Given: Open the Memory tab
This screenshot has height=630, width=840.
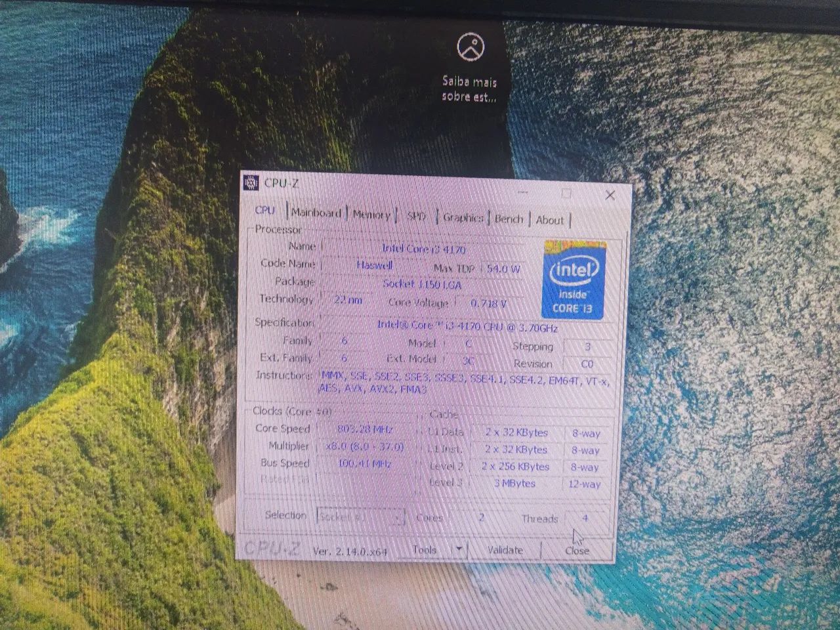Looking at the screenshot, I should point(371,215).
